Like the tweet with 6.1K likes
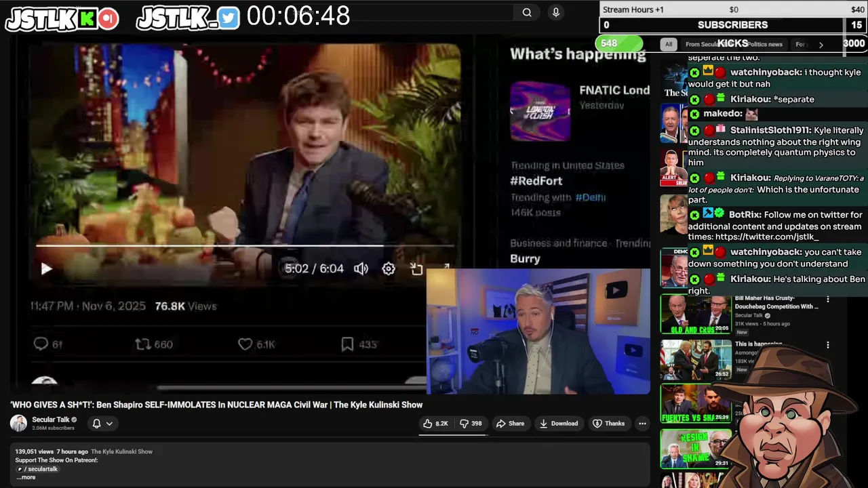The height and width of the screenshot is (488, 868). coord(256,344)
